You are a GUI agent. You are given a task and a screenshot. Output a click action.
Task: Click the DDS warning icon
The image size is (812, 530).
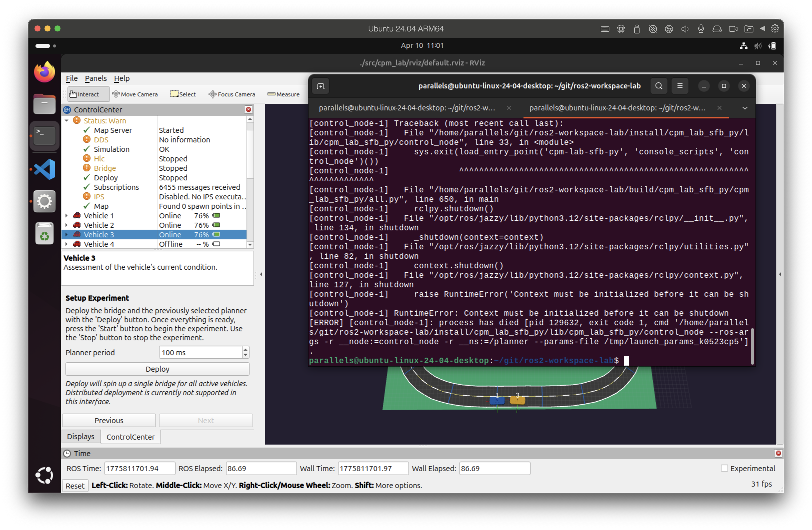87,139
